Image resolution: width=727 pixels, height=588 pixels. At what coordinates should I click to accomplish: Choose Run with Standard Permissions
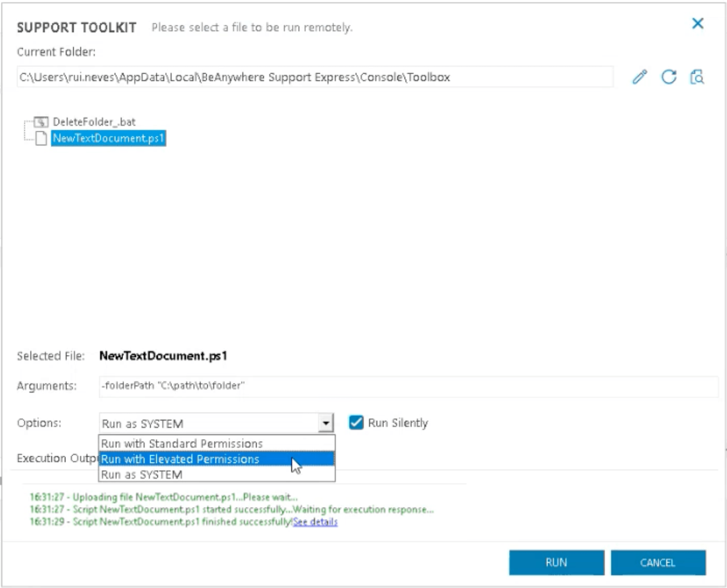217,444
